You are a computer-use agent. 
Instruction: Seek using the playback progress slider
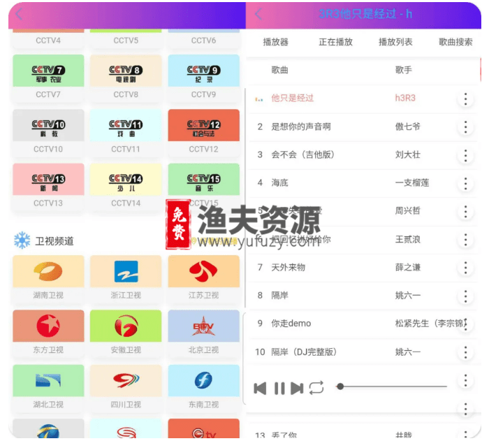tap(392, 386)
